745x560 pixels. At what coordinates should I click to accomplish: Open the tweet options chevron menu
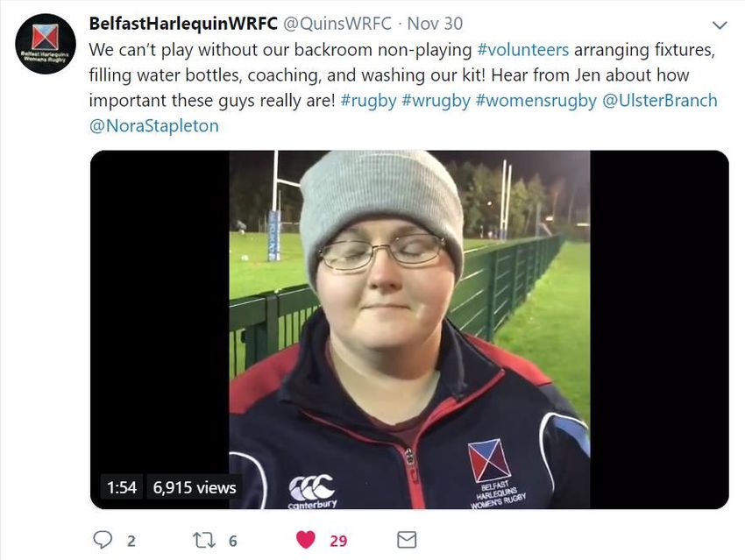(720, 25)
